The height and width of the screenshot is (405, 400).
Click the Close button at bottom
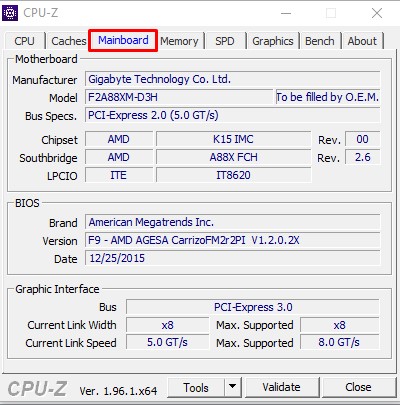[x=358, y=387]
